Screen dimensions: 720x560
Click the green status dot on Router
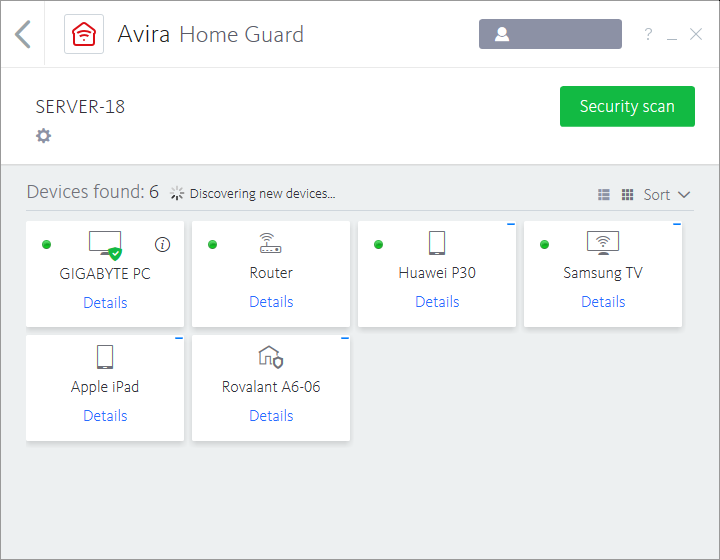212,245
